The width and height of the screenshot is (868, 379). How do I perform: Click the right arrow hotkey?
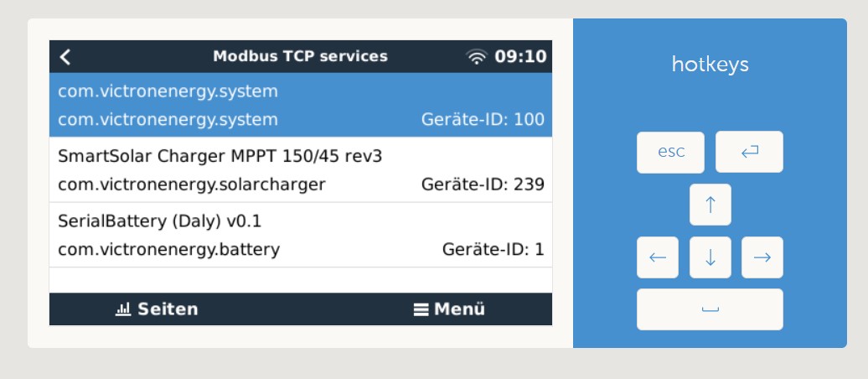(x=762, y=257)
